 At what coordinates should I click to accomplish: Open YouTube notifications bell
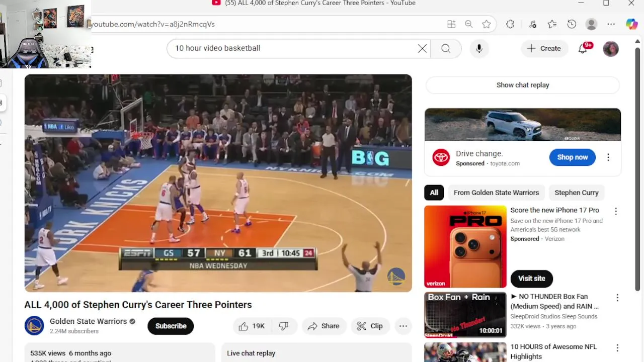coord(583,48)
